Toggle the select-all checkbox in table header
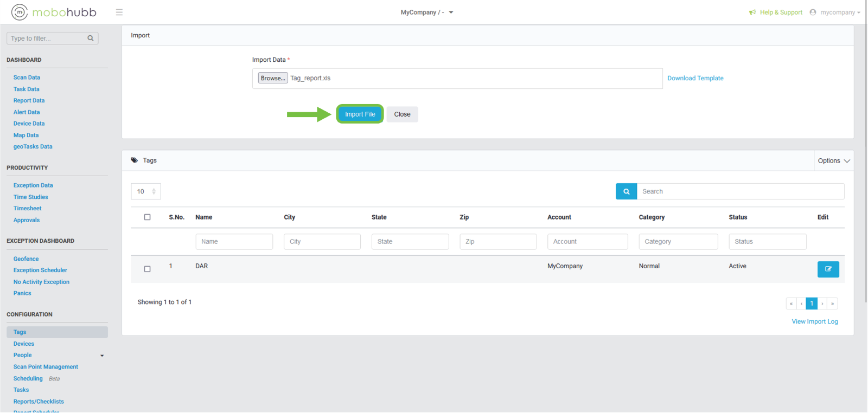868x413 pixels. pyautogui.click(x=147, y=217)
